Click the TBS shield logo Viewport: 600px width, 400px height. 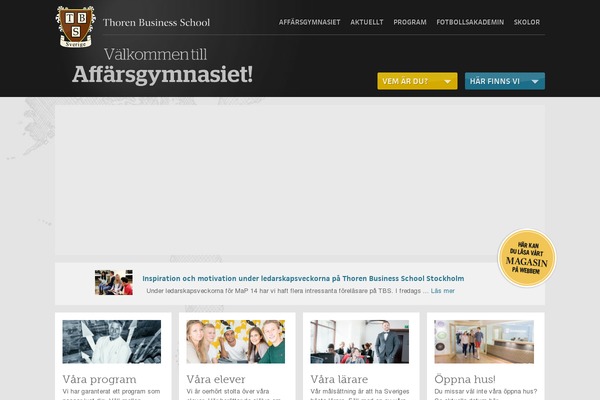pos(76,26)
